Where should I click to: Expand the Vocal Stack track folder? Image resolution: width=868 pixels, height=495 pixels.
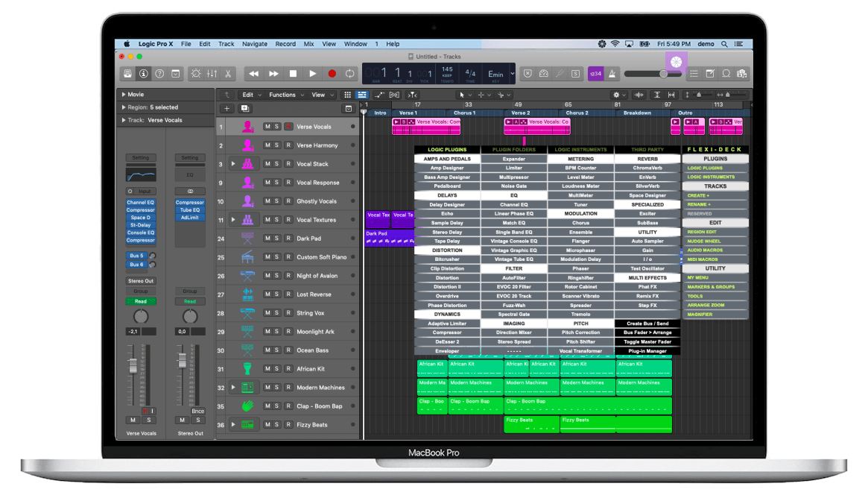tap(232, 164)
